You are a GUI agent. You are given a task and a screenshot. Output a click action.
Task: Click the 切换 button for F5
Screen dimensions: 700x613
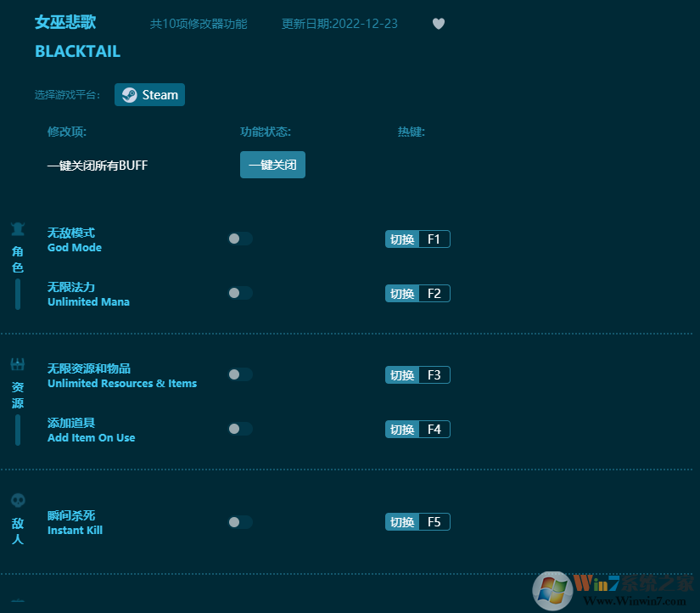pyautogui.click(x=402, y=522)
